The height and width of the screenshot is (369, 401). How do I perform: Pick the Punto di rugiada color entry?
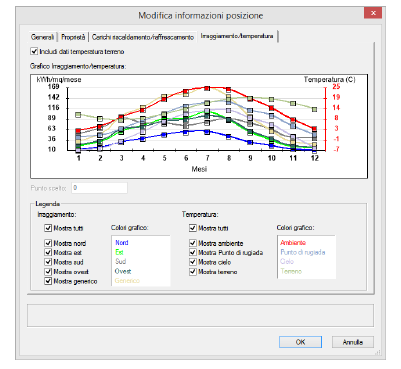[303, 252]
